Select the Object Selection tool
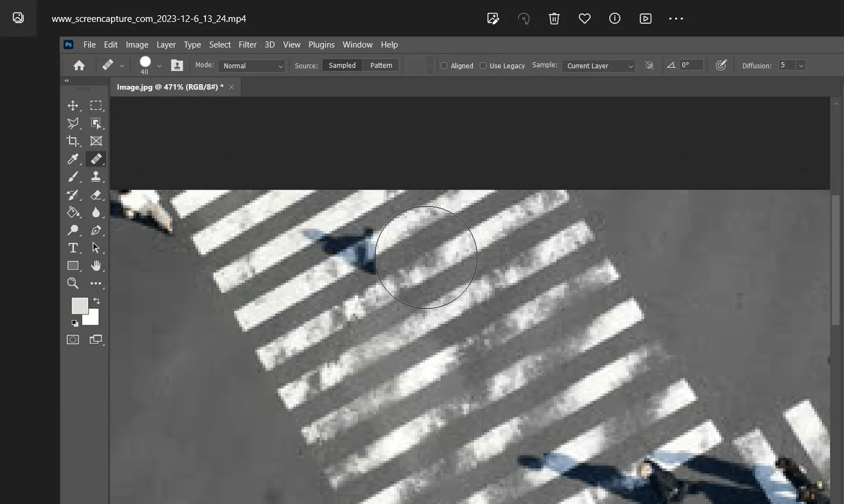Viewport: 844px width, 504px height. click(x=96, y=123)
